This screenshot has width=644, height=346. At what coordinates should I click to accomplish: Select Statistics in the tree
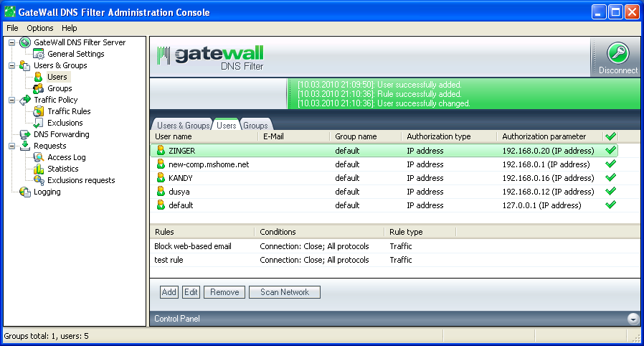tap(63, 169)
